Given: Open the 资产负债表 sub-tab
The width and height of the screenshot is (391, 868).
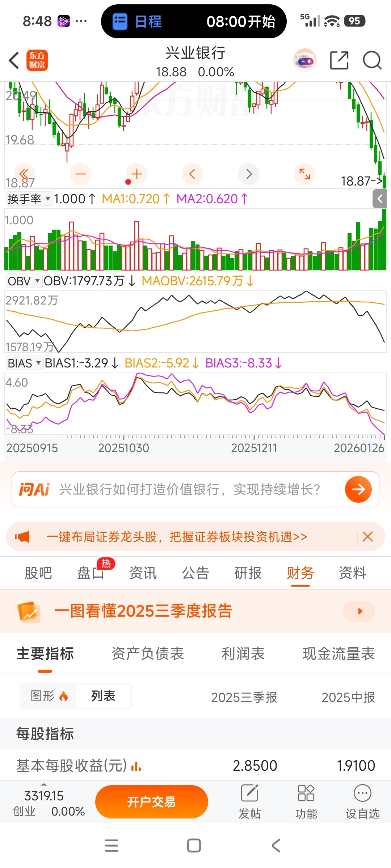Looking at the screenshot, I should 148,654.
